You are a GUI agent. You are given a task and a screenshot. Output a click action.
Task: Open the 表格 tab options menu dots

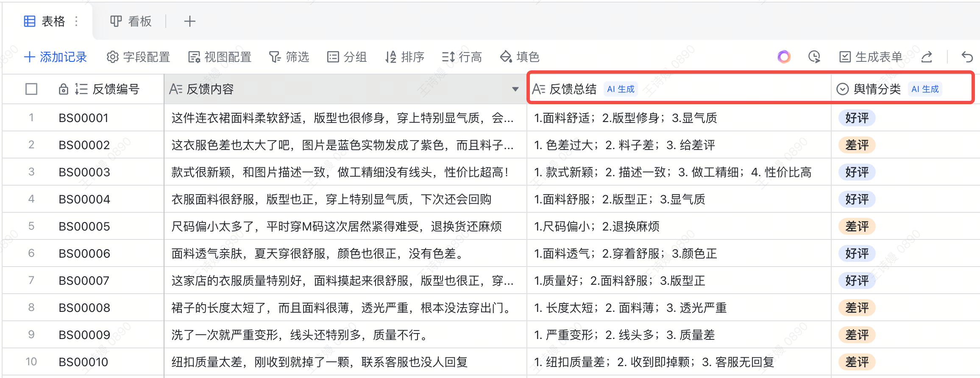[x=76, y=21]
